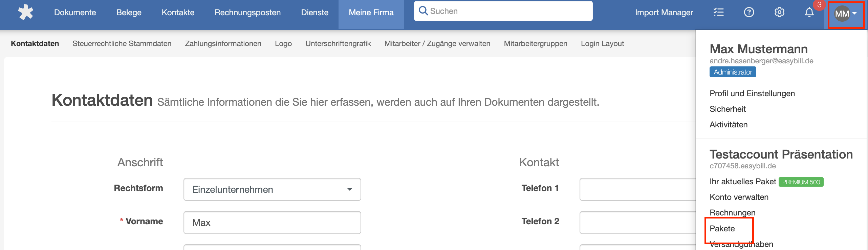Expand the Rechtsform dropdown
Image resolution: width=868 pixels, height=250 pixels.
[272, 189]
